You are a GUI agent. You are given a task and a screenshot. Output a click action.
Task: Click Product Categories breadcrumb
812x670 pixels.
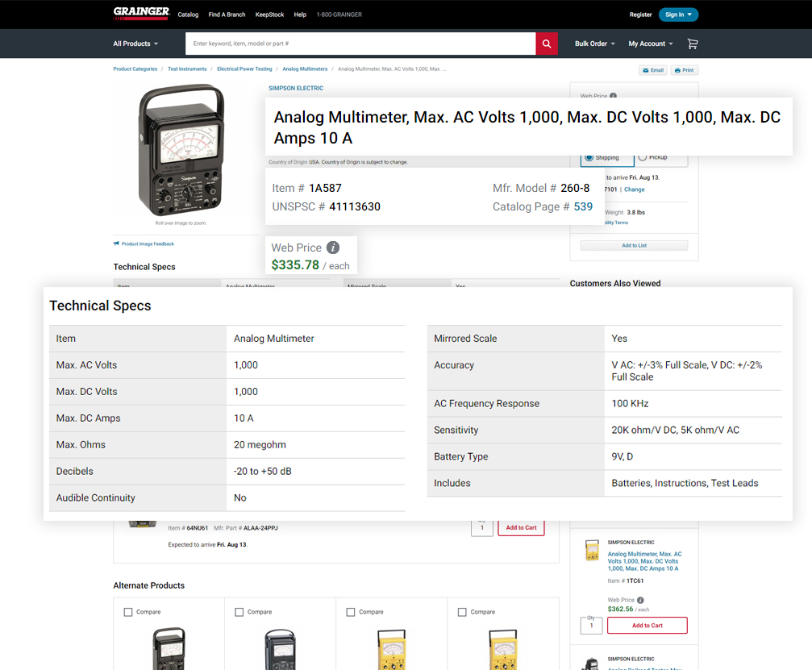click(x=135, y=69)
